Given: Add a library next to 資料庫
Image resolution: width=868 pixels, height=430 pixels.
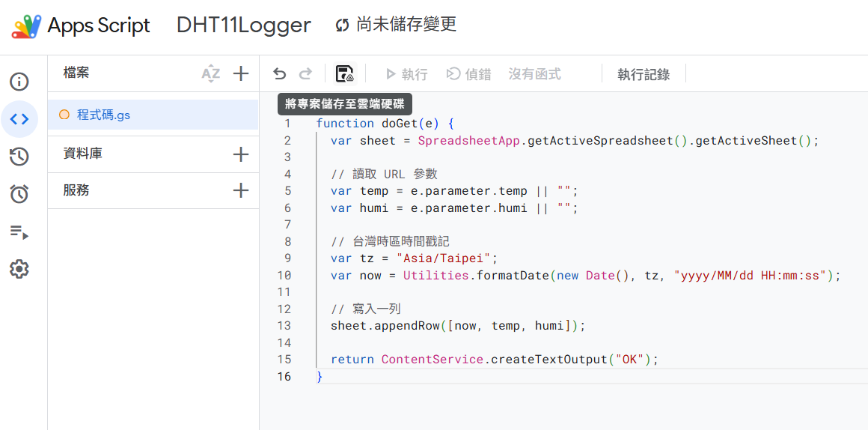Looking at the screenshot, I should coord(240,154).
